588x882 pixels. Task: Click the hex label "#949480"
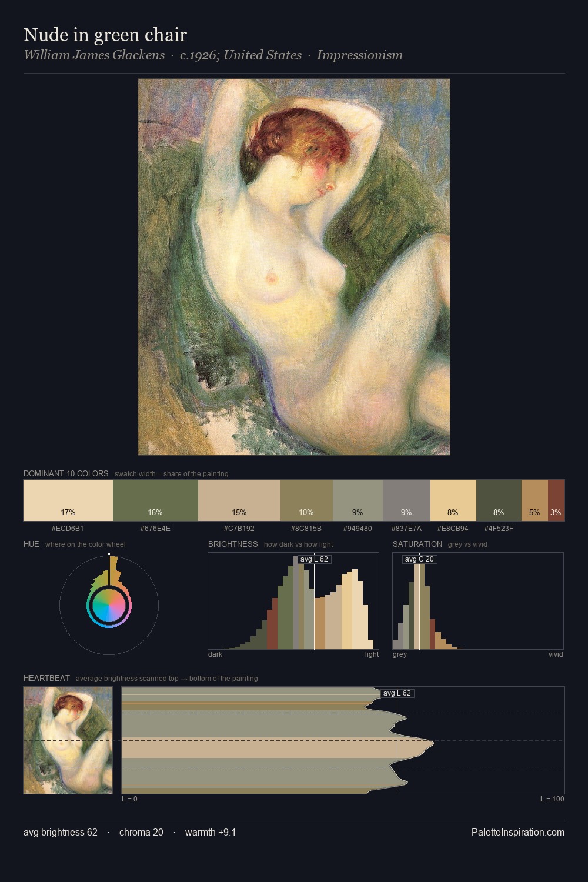pyautogui.click(x=358, y=529)
